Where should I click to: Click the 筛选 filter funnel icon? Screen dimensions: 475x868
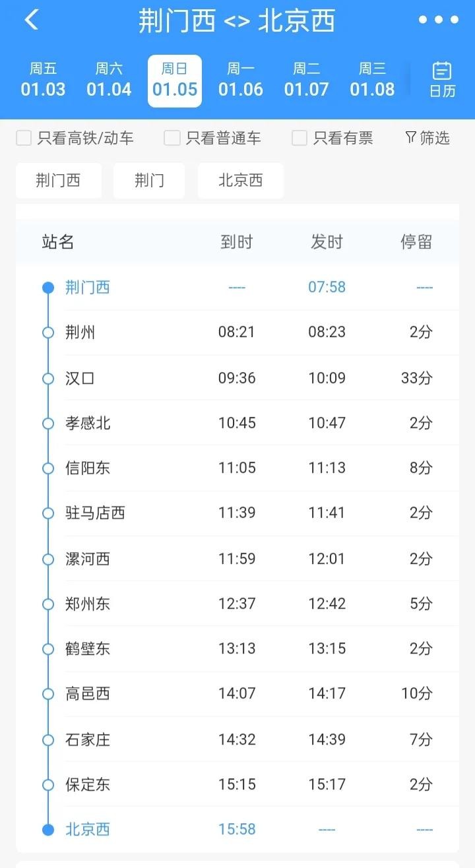click(x=411, y=137)
